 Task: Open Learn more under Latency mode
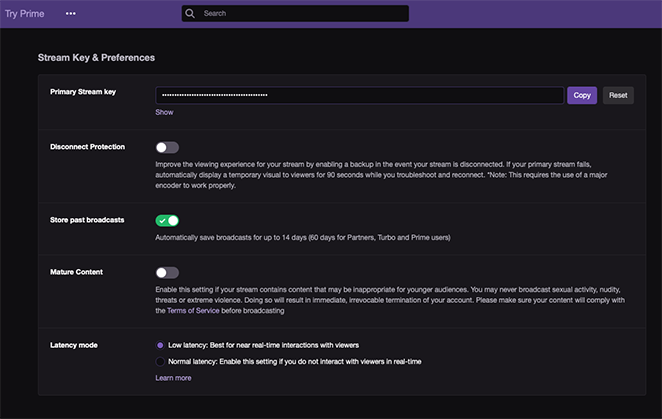[173, 378]
